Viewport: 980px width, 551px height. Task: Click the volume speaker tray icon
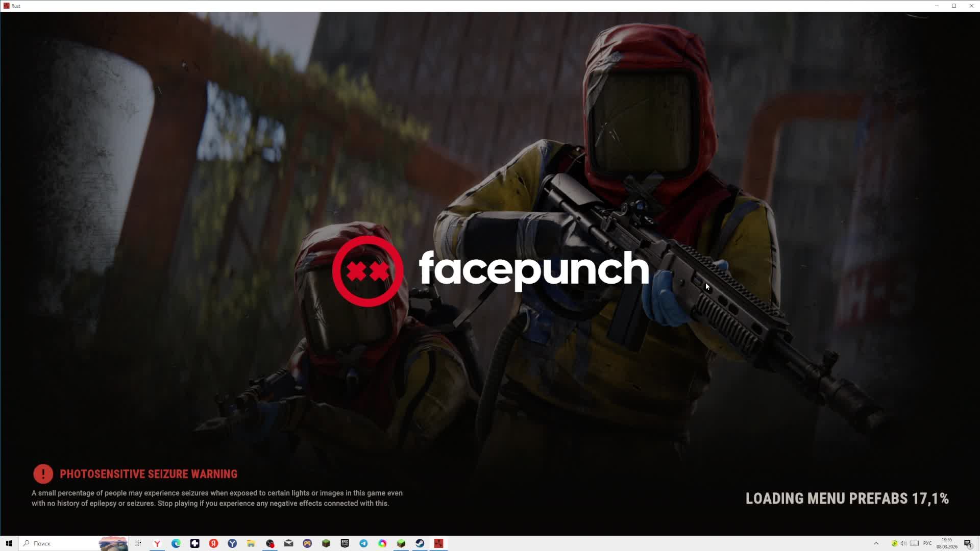pyautogui.click(x=904, y=543)
